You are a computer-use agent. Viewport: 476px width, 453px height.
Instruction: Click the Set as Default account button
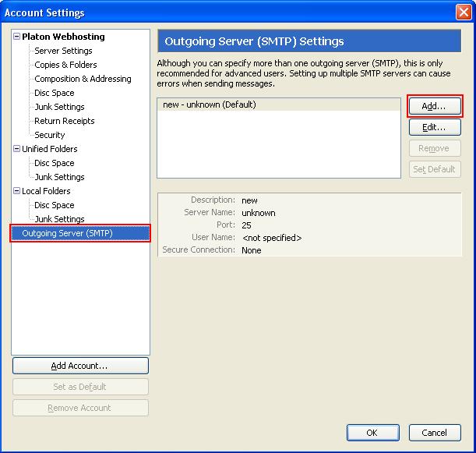pyautogui.click(x=80, y=387)
